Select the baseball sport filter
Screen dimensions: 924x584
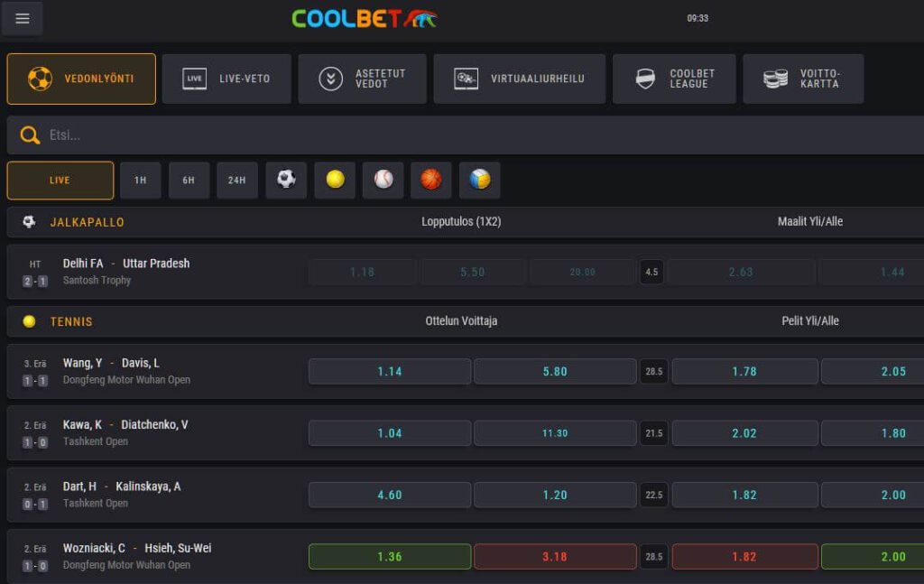click(383, 179)
